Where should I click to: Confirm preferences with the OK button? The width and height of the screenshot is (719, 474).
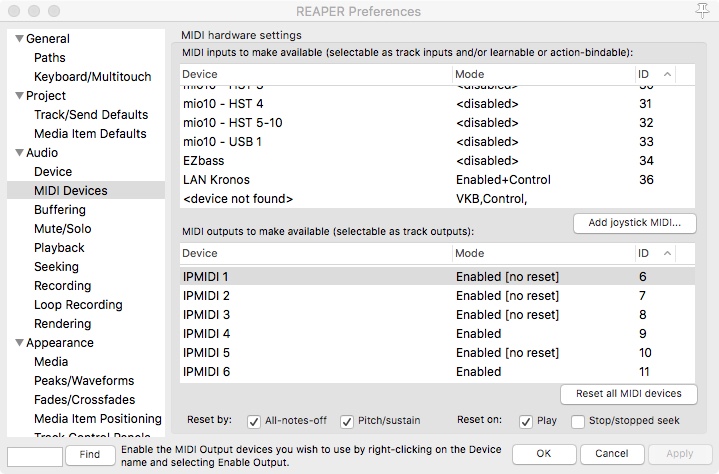pos(543,454)
